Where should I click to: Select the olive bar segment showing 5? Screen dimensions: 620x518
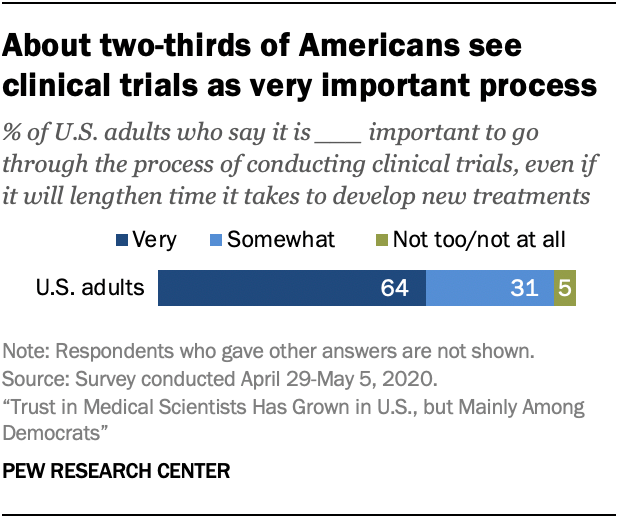565,289
